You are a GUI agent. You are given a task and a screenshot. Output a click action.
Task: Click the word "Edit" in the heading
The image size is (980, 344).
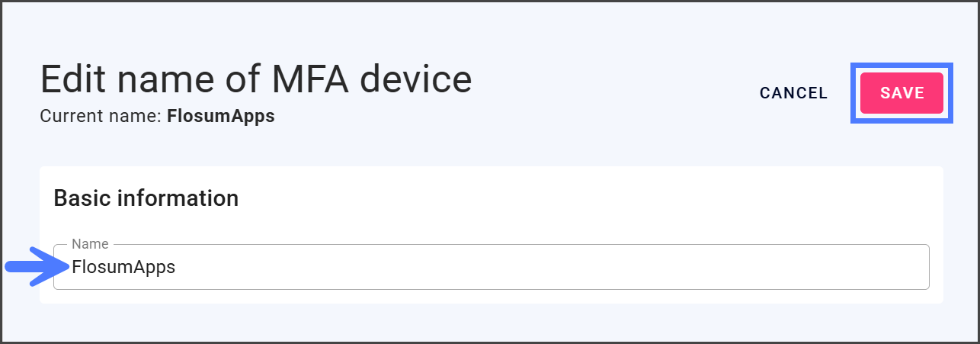[x=75, y=79]
